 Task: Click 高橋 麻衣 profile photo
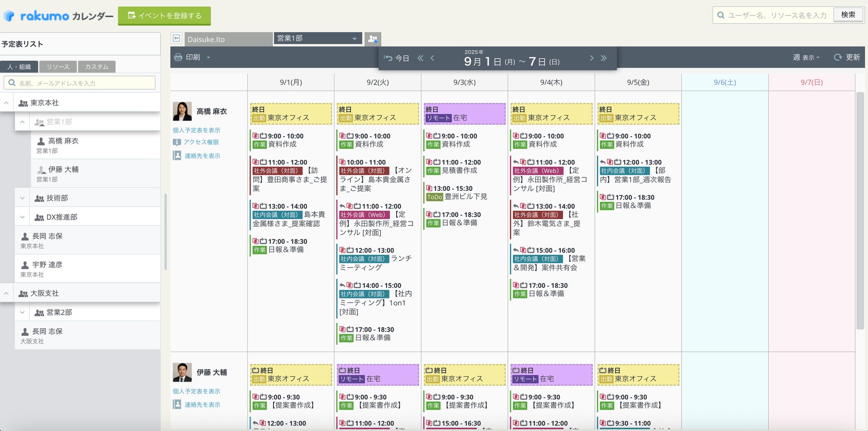click(x=182, y=111)
